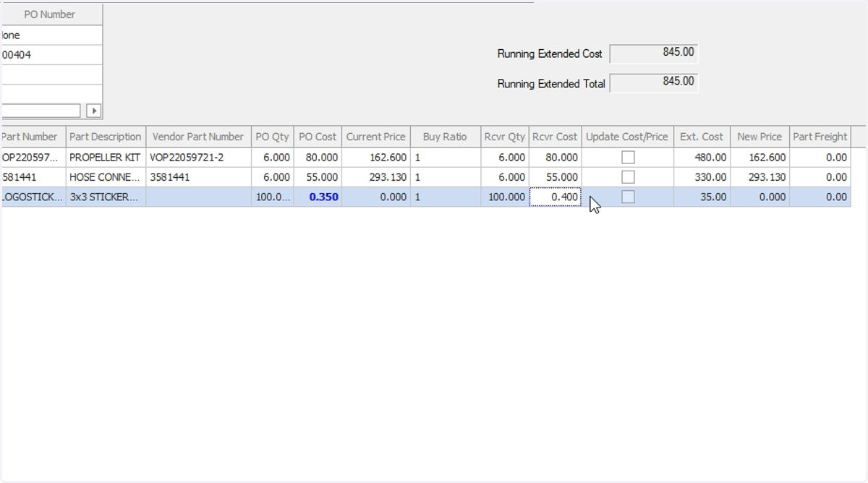Click Rcvr Cost 55.000 cell
Viewport: 868px width, 483px height.
click(555, 177)
